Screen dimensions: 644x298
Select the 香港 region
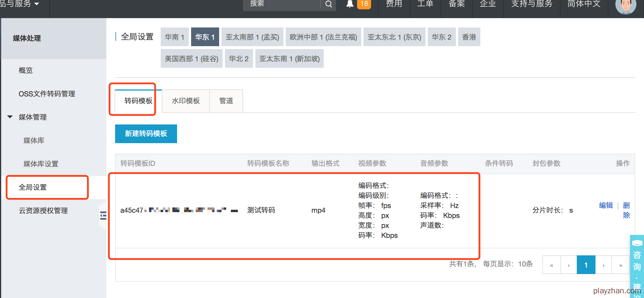point(469,37)
